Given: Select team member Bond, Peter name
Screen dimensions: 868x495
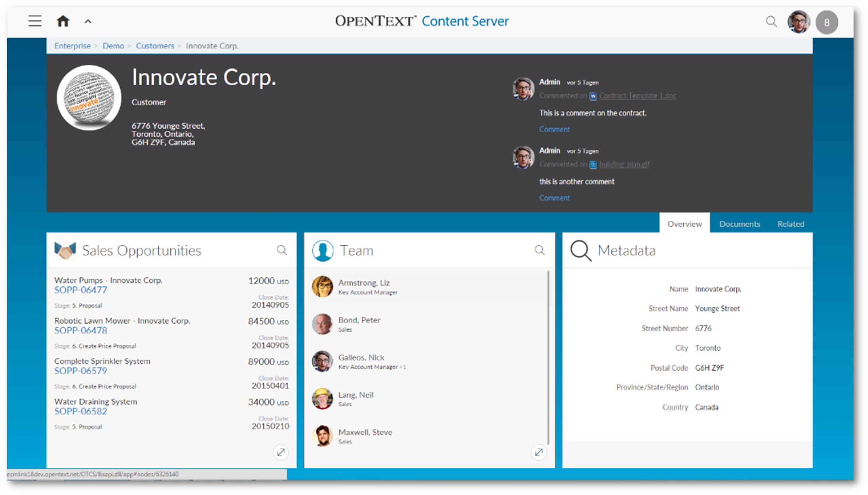Looking at the screenshot, I should tap(359, 320).
